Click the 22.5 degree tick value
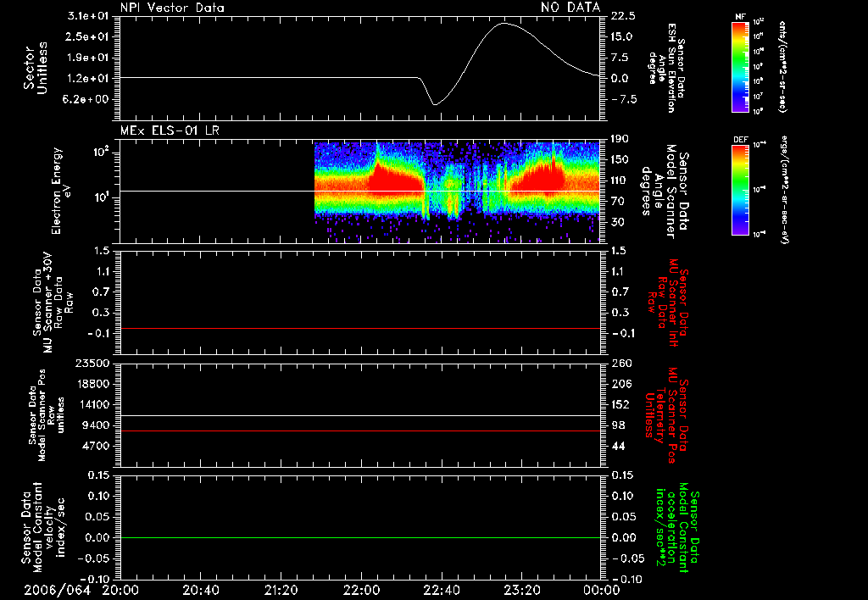868x600 pixels. pyautogui.click(x=623, y=16)
